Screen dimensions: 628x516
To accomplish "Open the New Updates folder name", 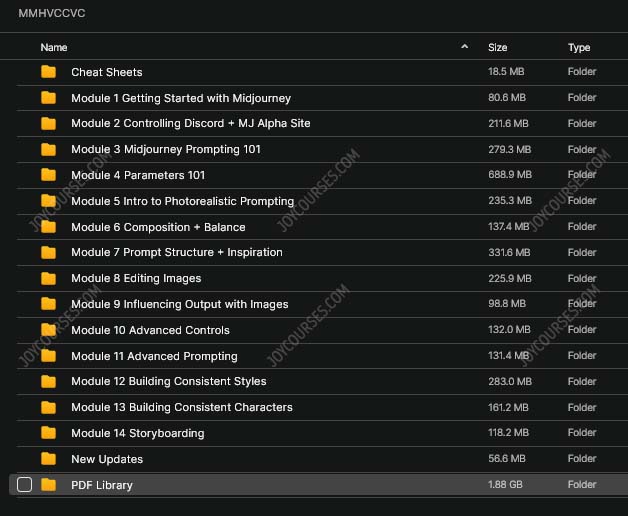I will (107, 459).
